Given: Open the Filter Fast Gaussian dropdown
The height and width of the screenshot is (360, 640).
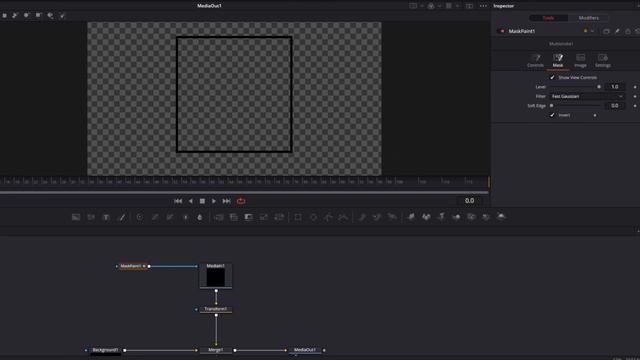Looking at the screenshot, I should tap(587, 96).
